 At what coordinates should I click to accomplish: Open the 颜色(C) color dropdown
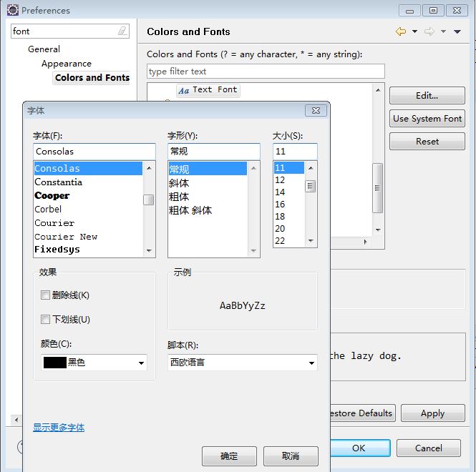pos(141,363)
